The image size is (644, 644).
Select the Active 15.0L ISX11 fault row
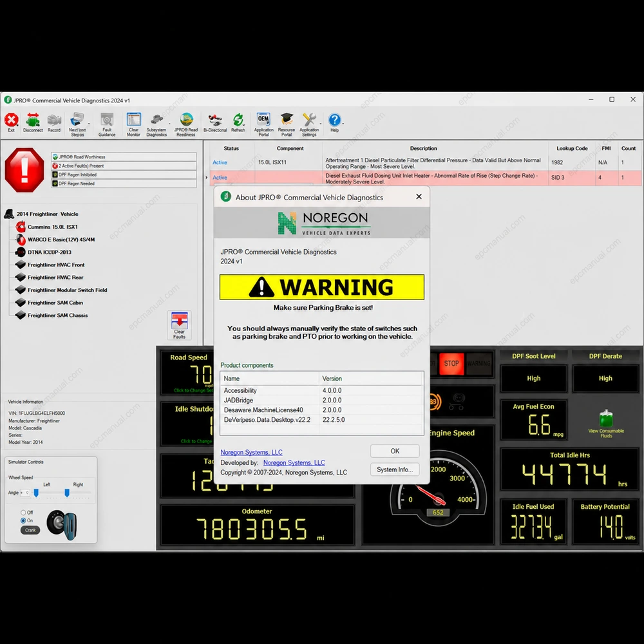(x=425, y=163)
